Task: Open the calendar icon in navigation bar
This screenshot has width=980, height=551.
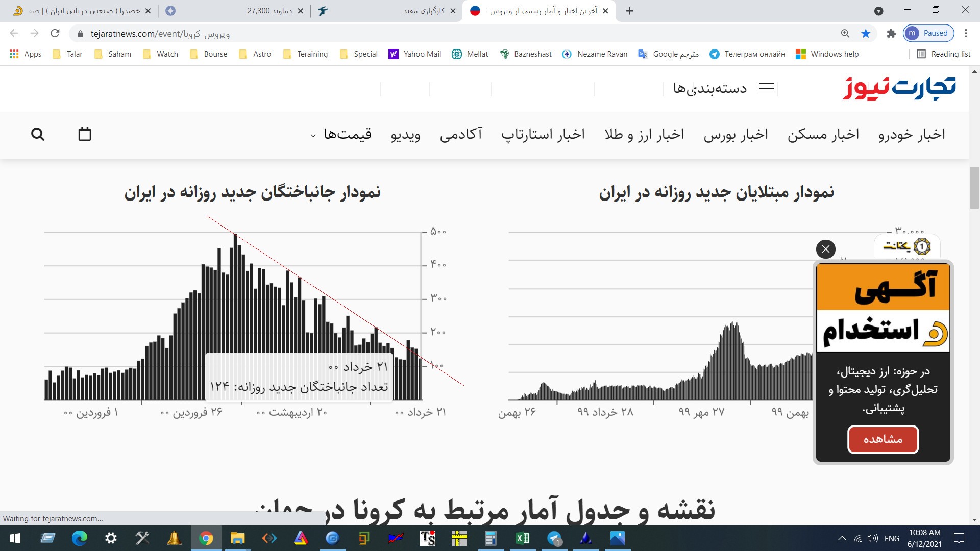Action: 85,134
